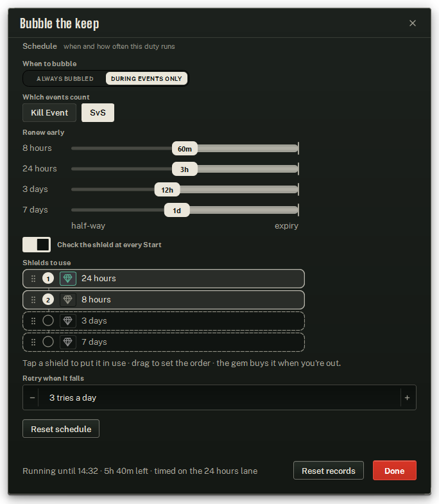The image size is (439, 504).
Task: Close the Bubble the keep dialog
Action: pyautogui.click(x=412, y=23)
